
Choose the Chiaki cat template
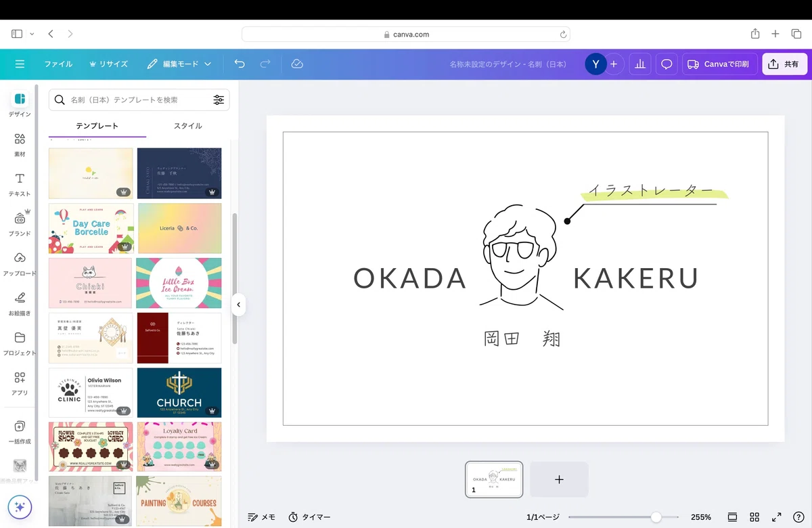(x=91, y=283)
